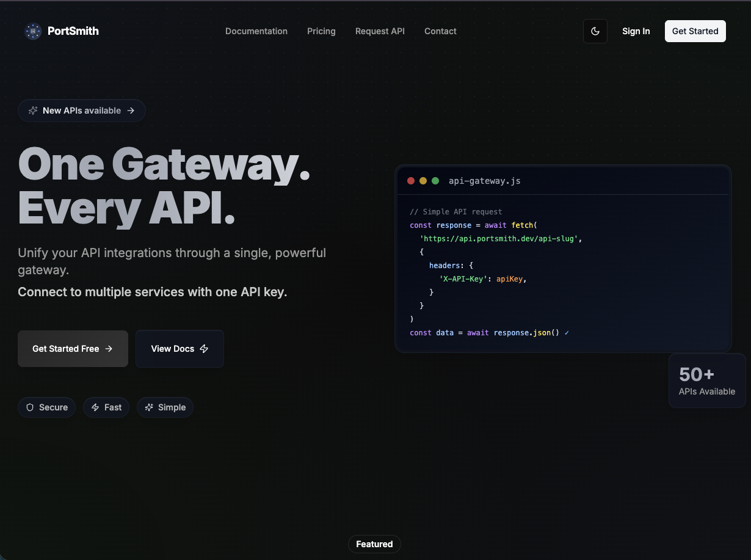Go to the Pricing page
Screen dimensions: 751x560
321,31
